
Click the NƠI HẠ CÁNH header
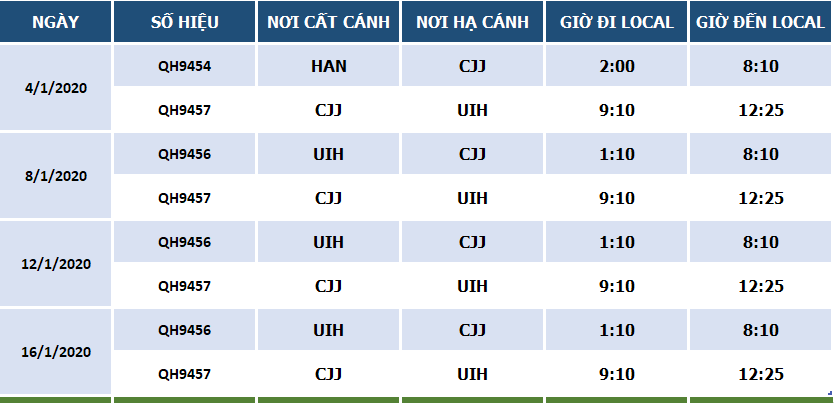tap(472, 22)
